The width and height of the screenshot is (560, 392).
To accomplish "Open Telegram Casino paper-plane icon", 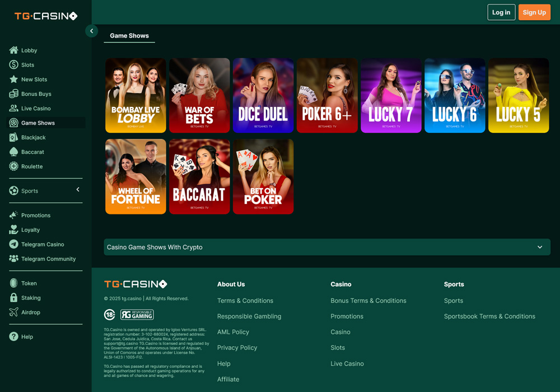I will click(13, 244).
